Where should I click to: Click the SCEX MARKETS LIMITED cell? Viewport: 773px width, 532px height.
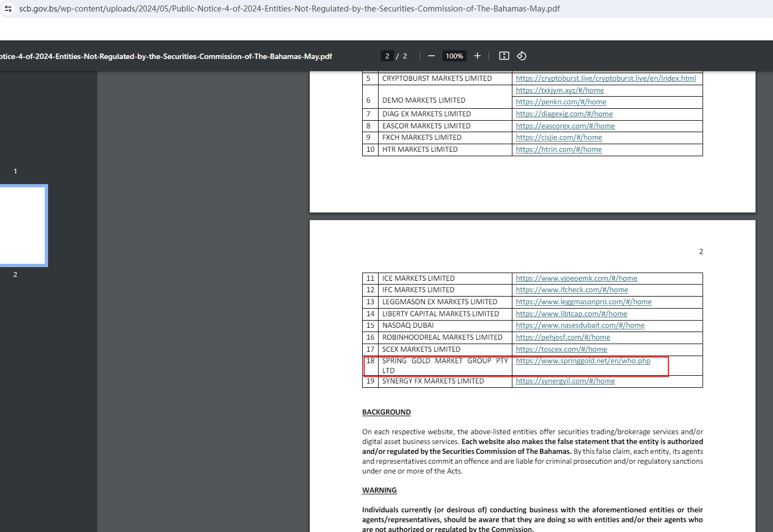click(x=445, y=350)
